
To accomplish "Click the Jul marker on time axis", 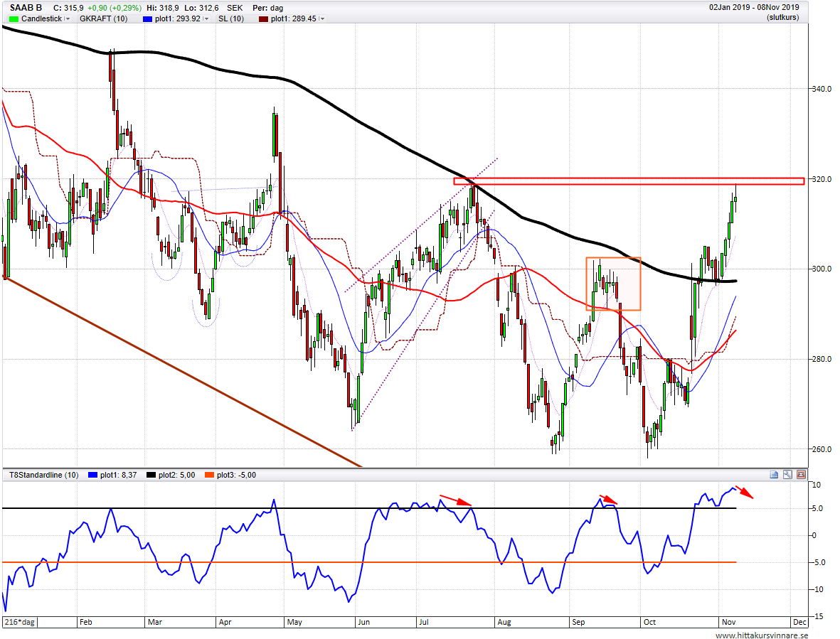I will 424,622.
